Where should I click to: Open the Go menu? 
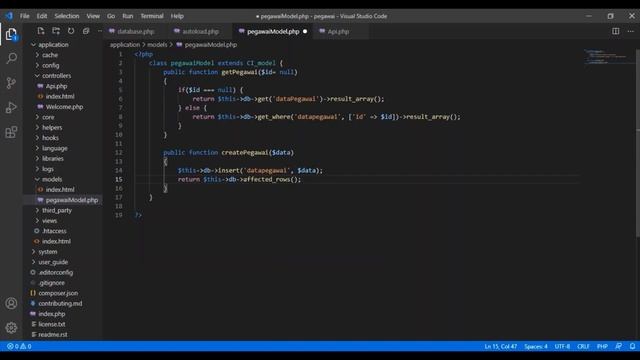[x=111, y=16]
